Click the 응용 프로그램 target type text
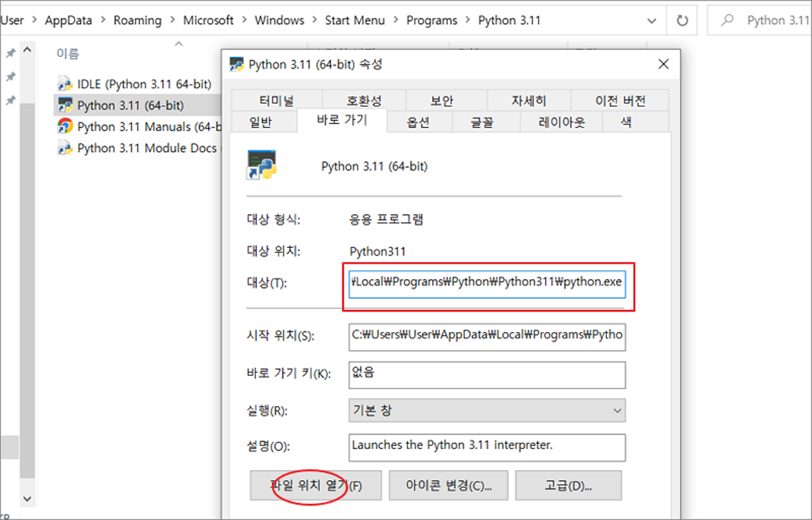The height and width of the screenshot is (520, 812). tap(386, 219)
